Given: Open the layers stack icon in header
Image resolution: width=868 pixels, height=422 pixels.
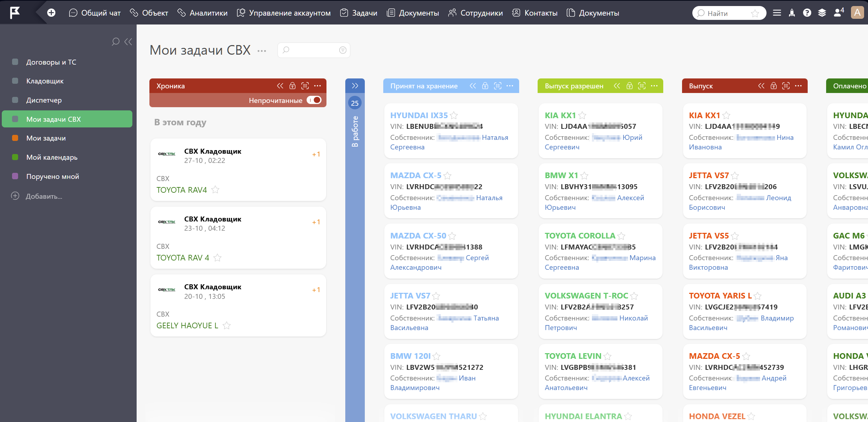Looking at the screenshot, I should click(822, 13).
